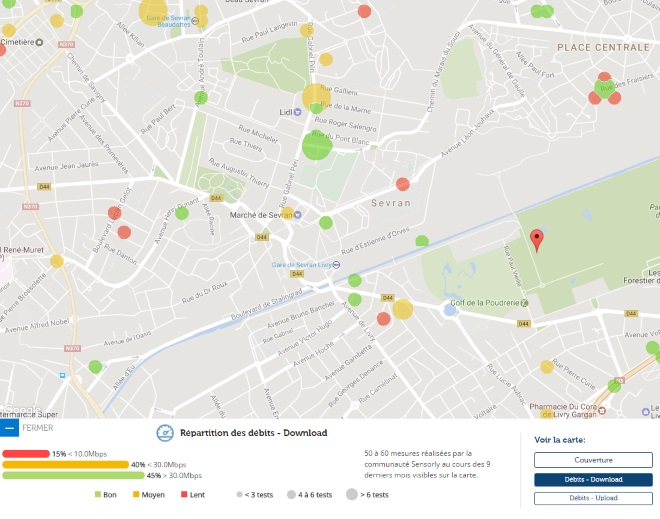This screenshot has height=519, width=660.
Task: Click the speedometer icon beside Répartition des débits
Action: (x=166, y=433)
